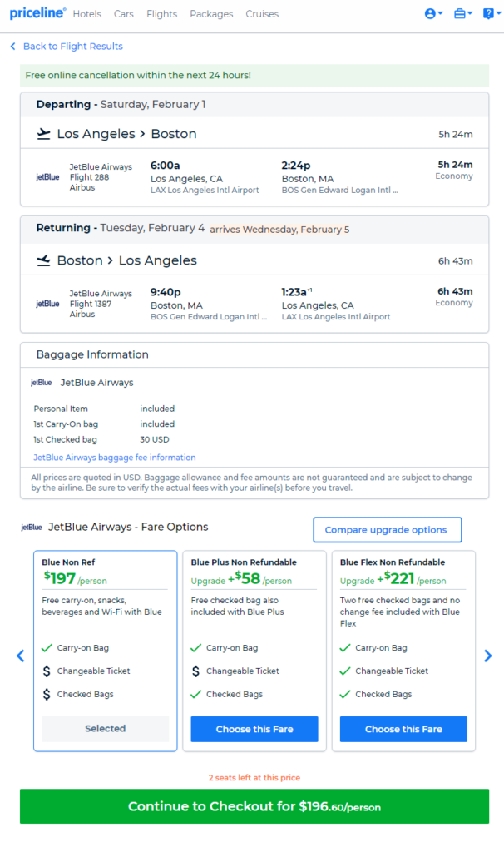
Task: Click the Selected button on Blue Non Ref
Action: [106, 729]
